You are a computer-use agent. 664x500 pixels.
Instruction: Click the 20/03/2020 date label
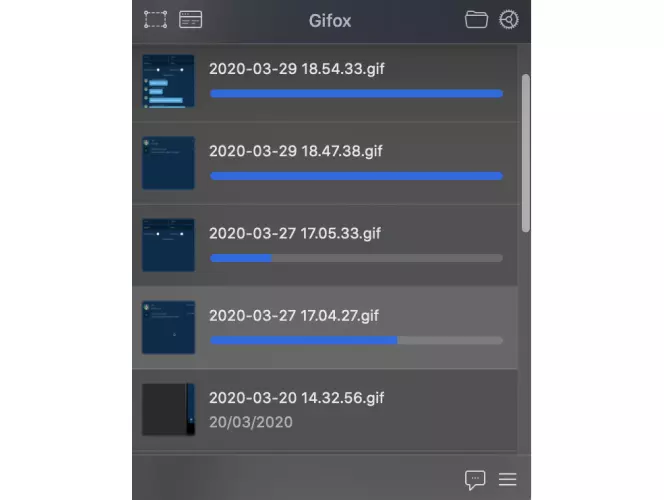[251, 422]
